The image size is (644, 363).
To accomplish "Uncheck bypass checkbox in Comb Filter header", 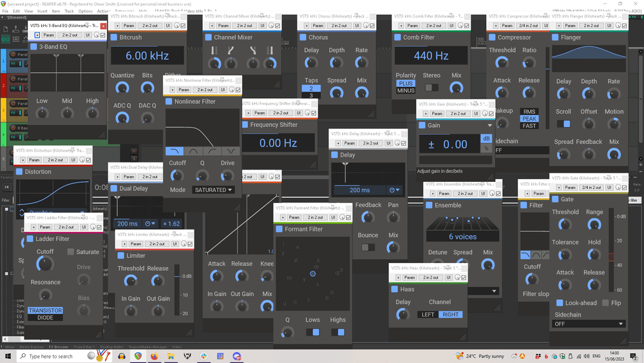I will pos(466,26).
